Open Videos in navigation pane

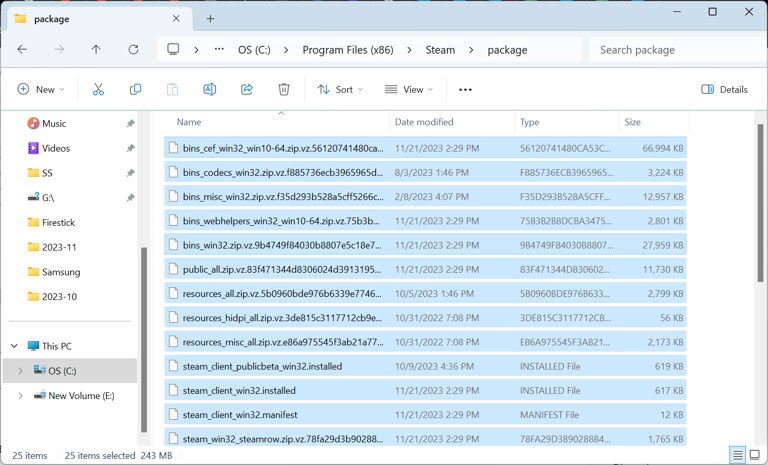point(56,148)
